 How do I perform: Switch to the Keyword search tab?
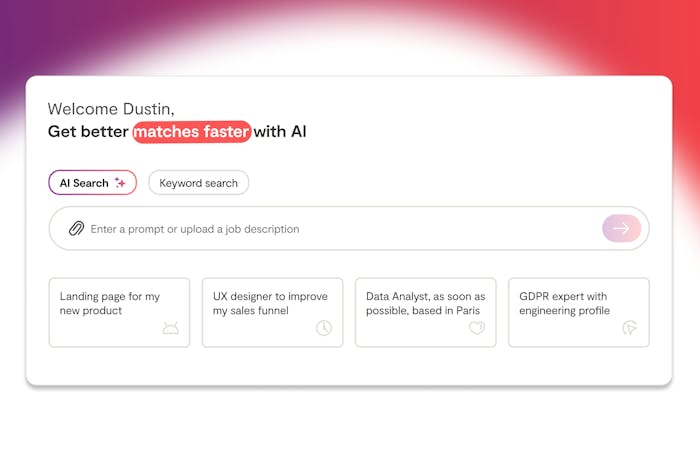coord(198,183)
